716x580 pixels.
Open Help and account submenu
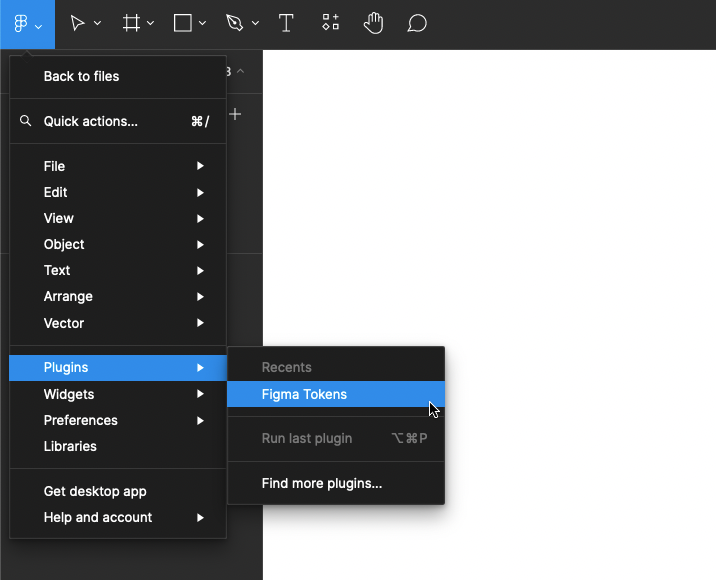coord(118,517)
